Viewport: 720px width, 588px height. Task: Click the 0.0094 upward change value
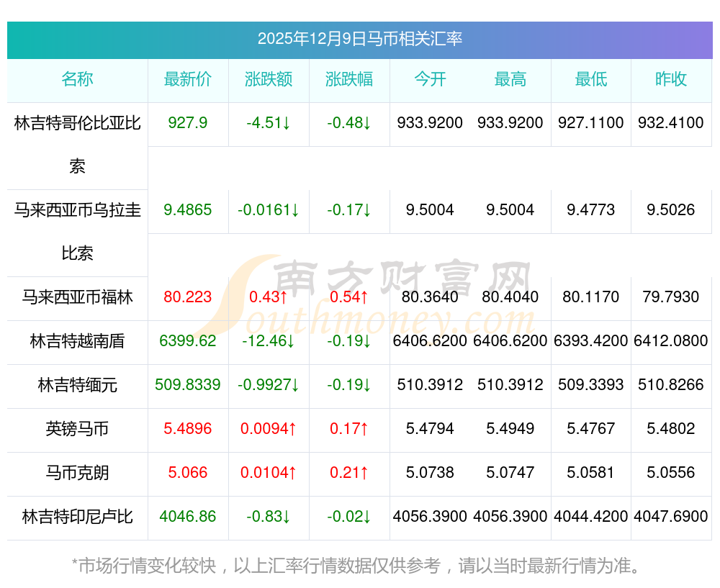click(x=269, y=429)
